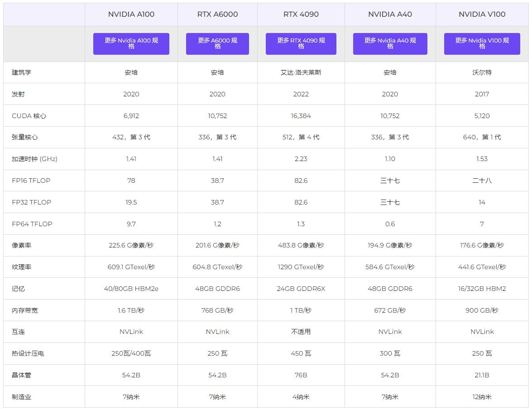The height and width of the screenshot is (409, 532).
Task: Select the NVIDIA A100 column header
Action: 131,14
